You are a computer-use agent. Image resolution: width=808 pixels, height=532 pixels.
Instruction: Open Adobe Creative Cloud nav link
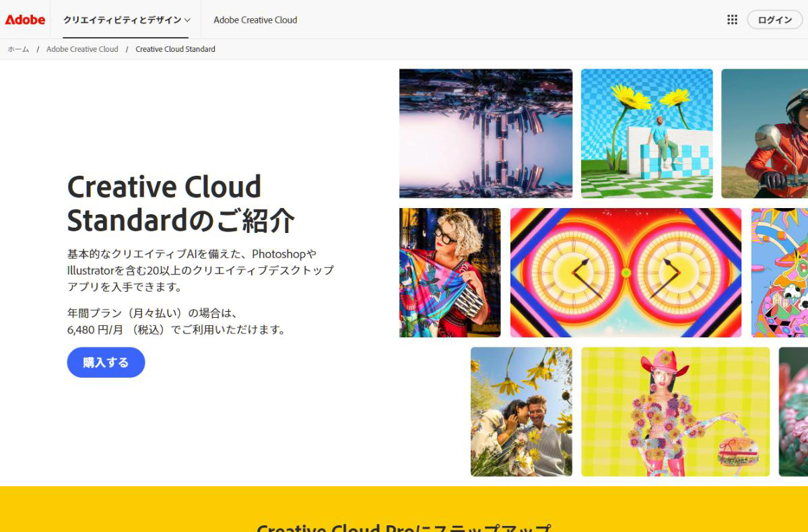tap(255, 20)
